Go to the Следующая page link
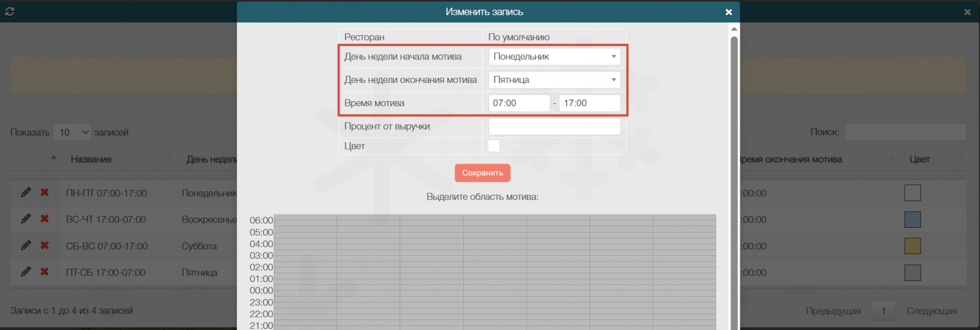980x330 pixels. [931, 311]
